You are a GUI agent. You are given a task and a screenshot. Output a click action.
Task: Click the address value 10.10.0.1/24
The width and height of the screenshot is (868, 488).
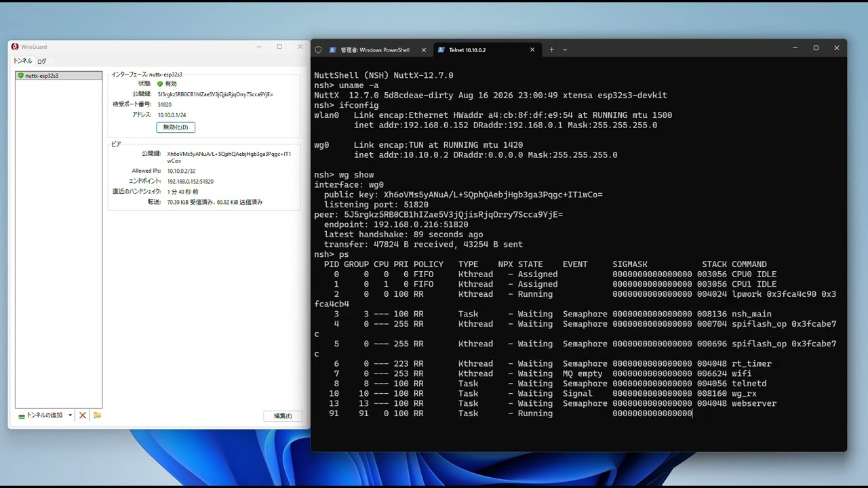tap(172, 115)
